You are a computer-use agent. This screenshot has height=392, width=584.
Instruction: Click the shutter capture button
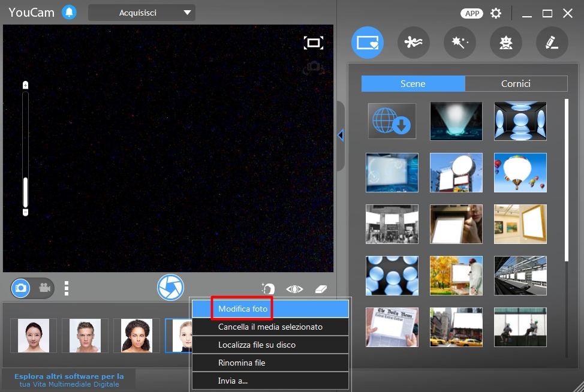tap(170, 287)
